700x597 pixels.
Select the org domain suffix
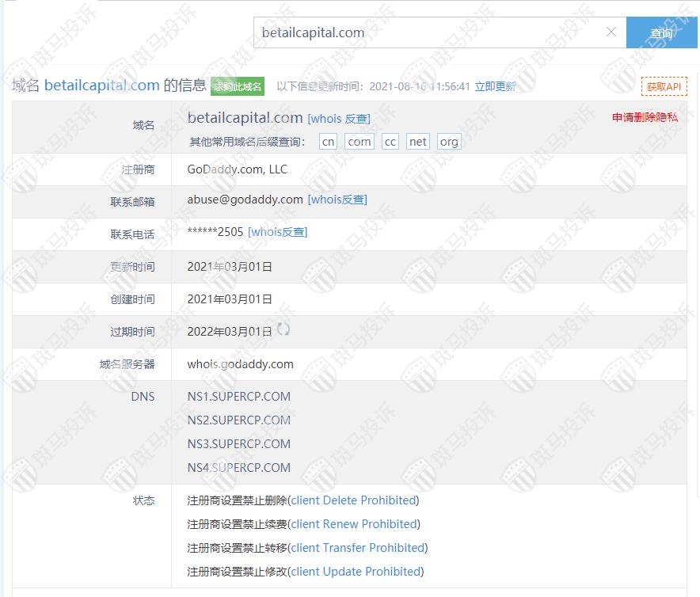point(449,142)
